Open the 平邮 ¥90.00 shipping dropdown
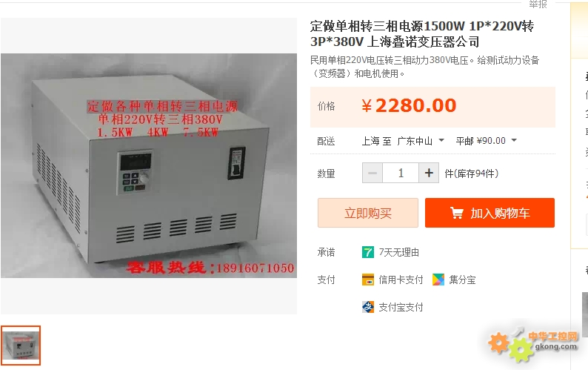Viewport: 588px width, 370px height. pos(487,141)
